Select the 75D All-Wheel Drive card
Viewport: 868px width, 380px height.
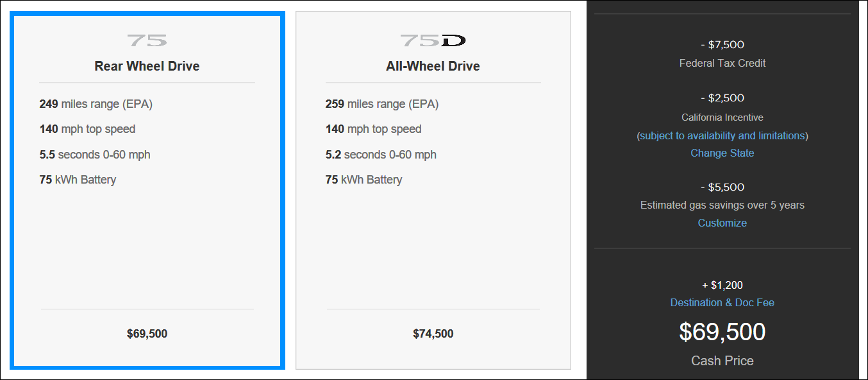coord(433,191)
